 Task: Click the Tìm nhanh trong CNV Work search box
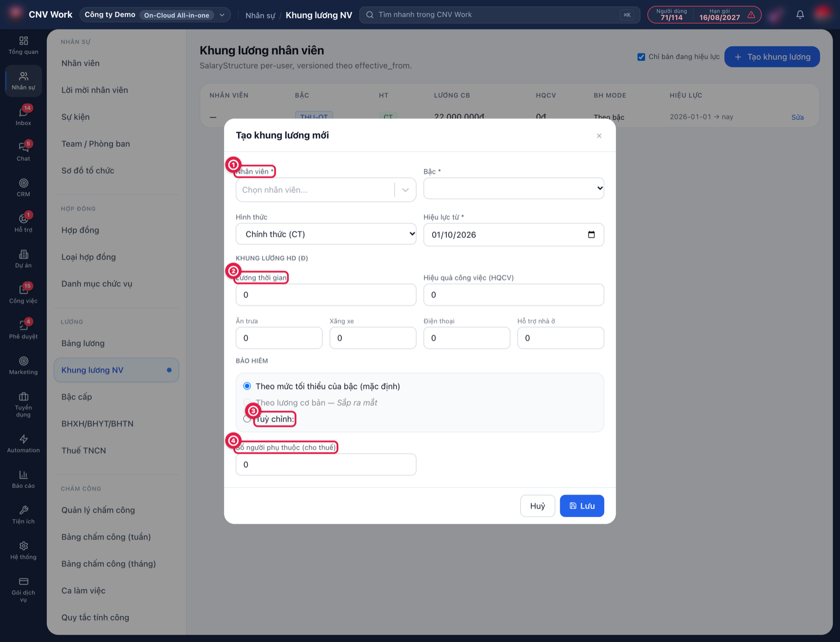point(500,15)
